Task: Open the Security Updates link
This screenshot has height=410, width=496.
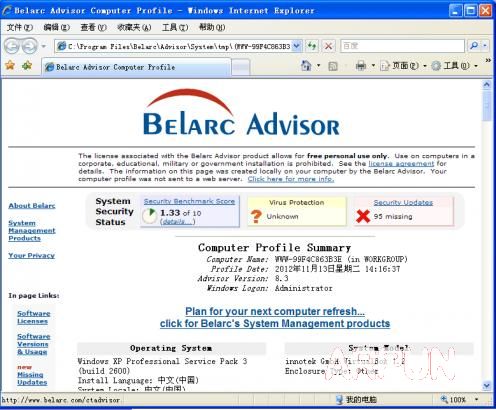Action: 403,202
